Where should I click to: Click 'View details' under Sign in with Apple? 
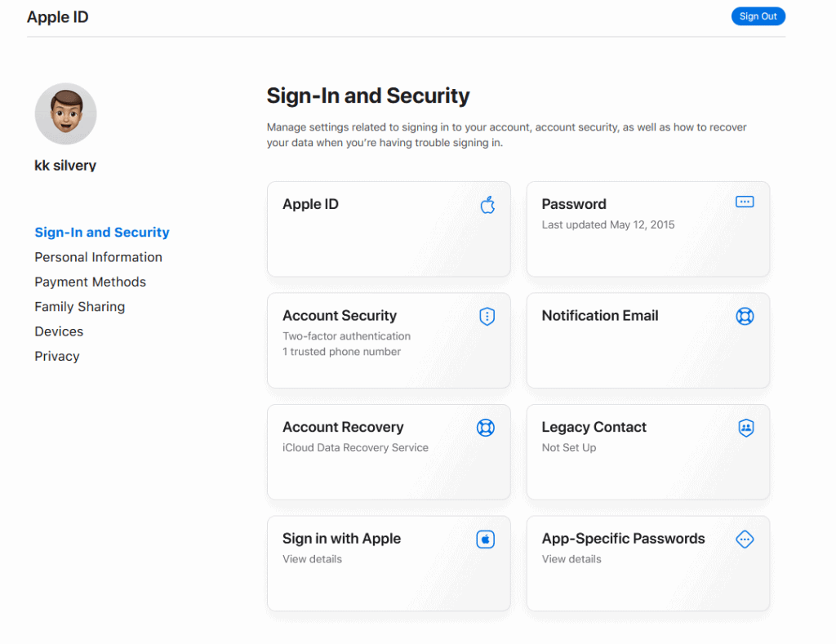point(312,558)
